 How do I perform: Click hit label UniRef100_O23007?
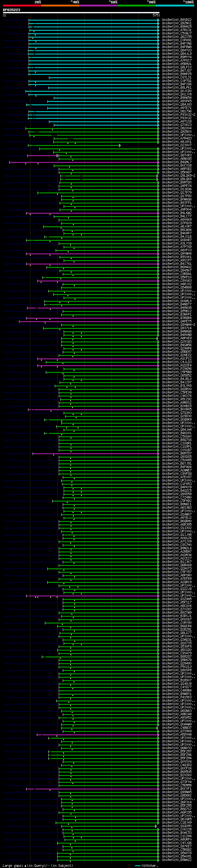176,145
